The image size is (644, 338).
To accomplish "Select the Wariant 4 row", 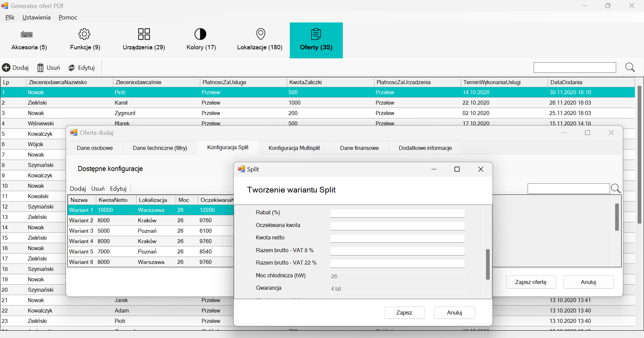I will click(151, 241).
